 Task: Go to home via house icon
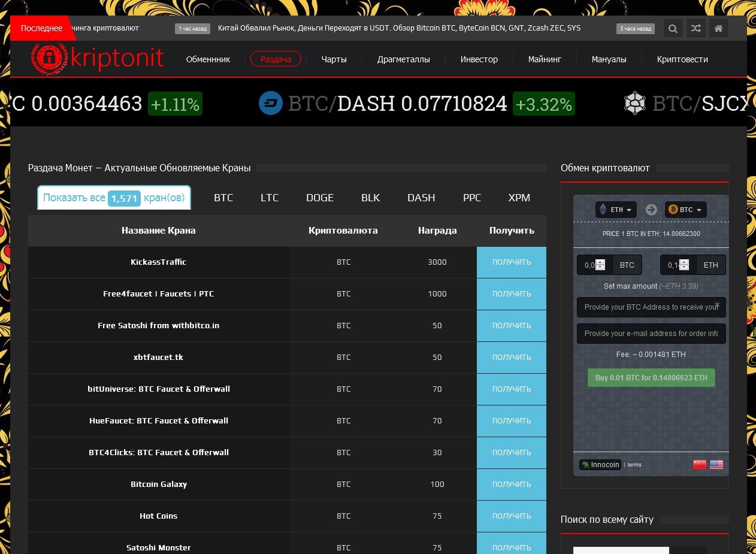(x=718, y=28)
